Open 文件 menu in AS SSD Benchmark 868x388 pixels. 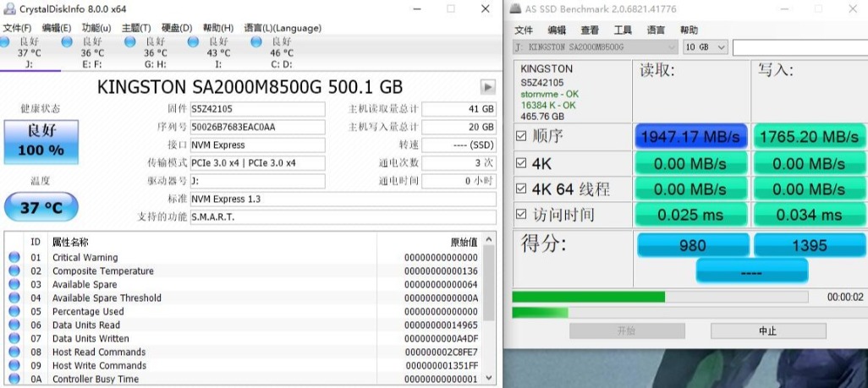524,30
